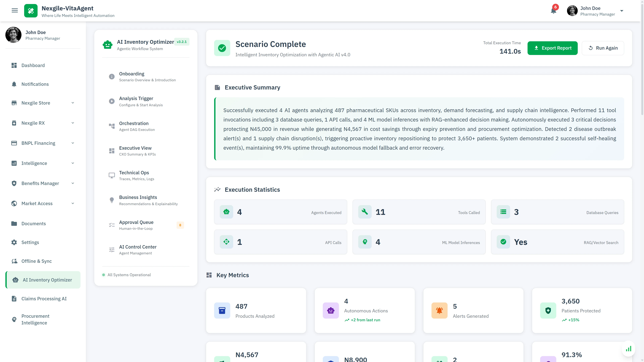Click the AI Control Center sliders icon
Image resolution: width=644 pixels, height=362 pixels.
(112, 250)
